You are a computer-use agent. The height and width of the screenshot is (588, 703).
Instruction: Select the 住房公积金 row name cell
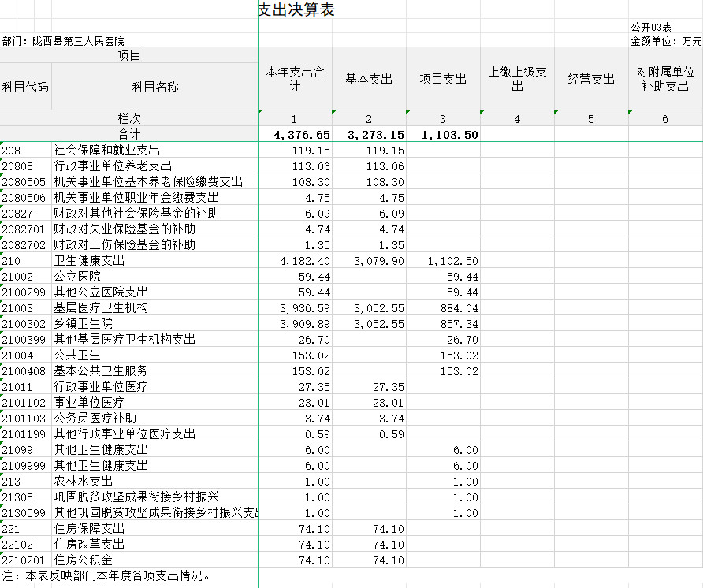tap(83, 560)
